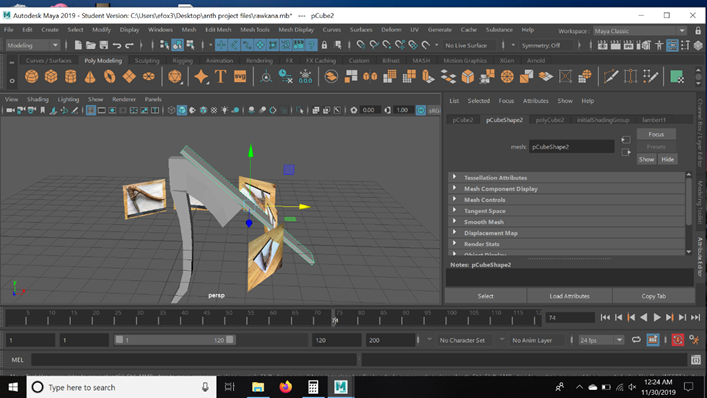The width and height of the screenshot is (707, 398).
Task: Click the SVG import shelf icon
Action: (240, 77)
